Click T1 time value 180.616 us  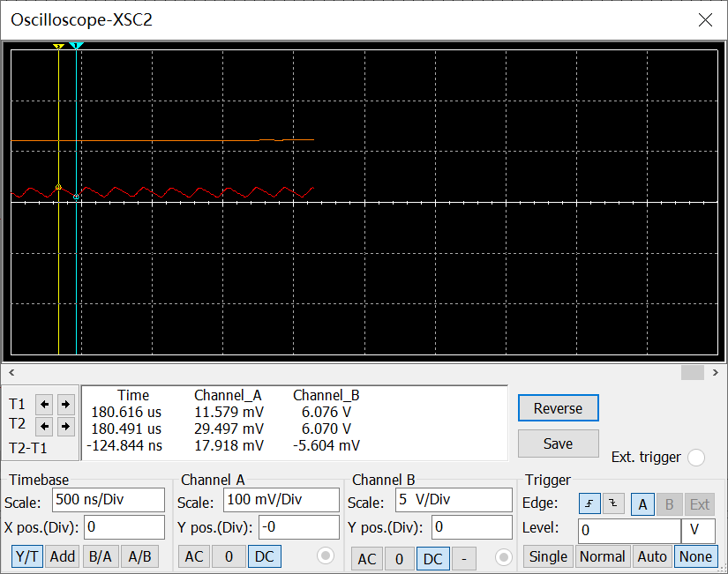point(126,412)
